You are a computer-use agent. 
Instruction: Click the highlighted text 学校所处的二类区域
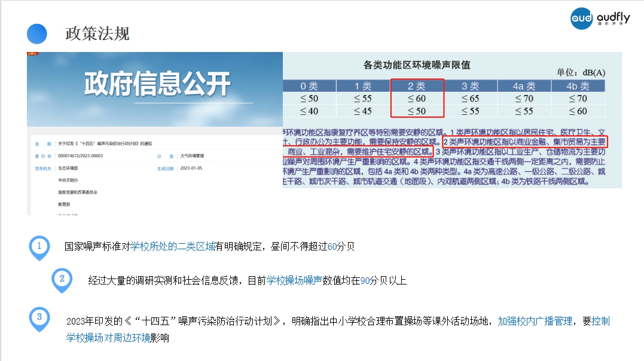coord(172,246)
